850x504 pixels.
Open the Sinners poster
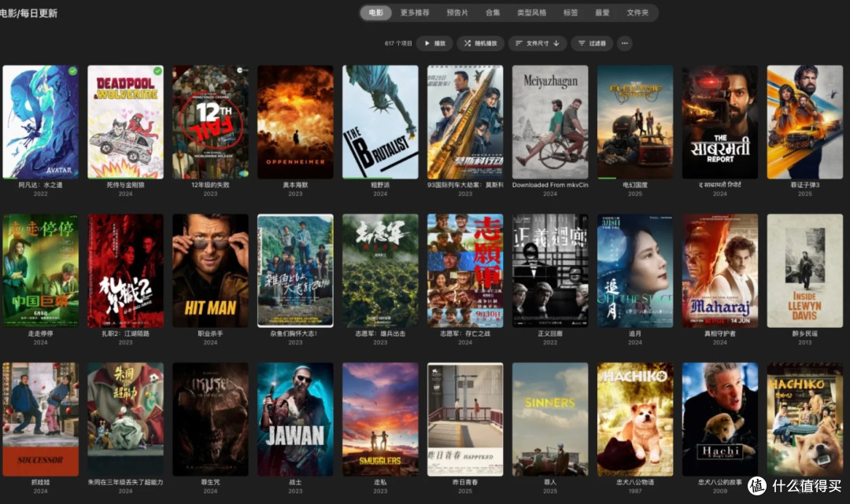pyautogui.click(x=550, y=420)
